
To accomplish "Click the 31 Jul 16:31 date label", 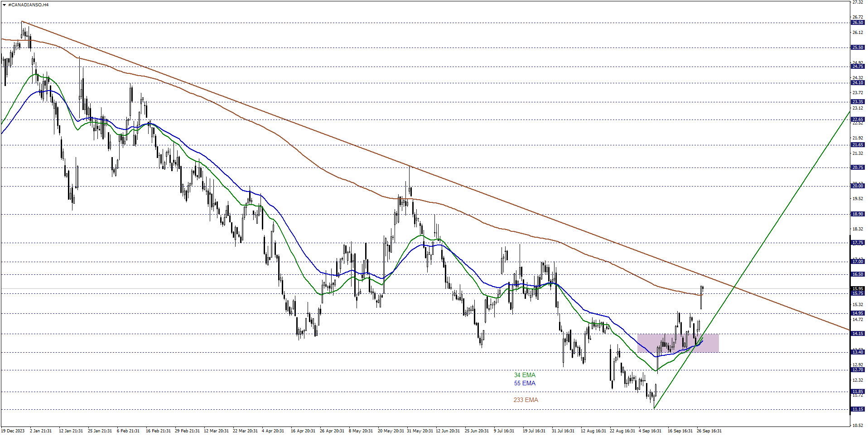I will pos(563,431).
